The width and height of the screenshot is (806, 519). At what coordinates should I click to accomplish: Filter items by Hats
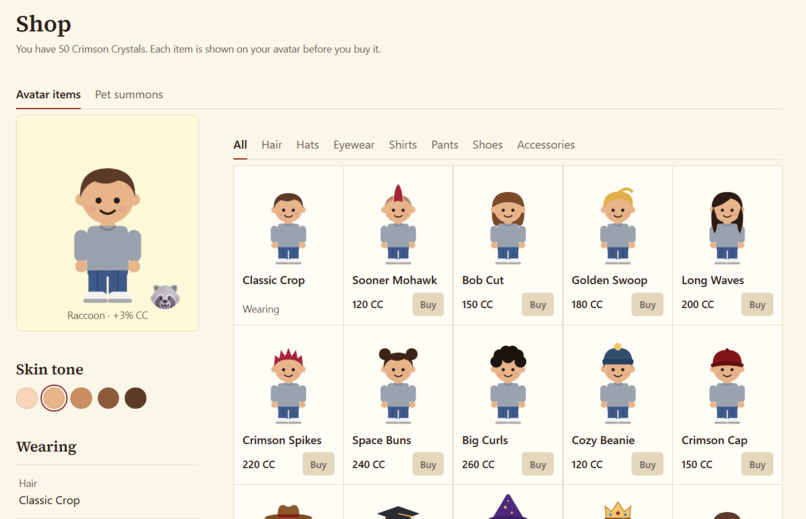pos(307,145)
